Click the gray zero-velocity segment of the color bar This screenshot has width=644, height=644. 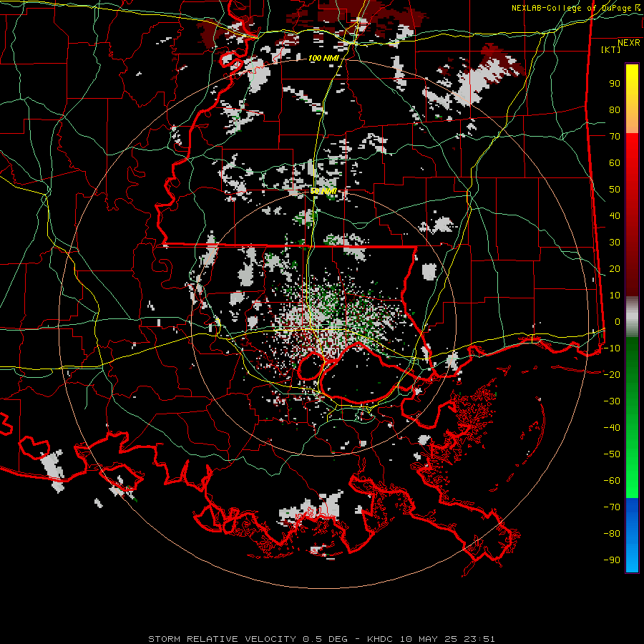click(x=632, y=317)
